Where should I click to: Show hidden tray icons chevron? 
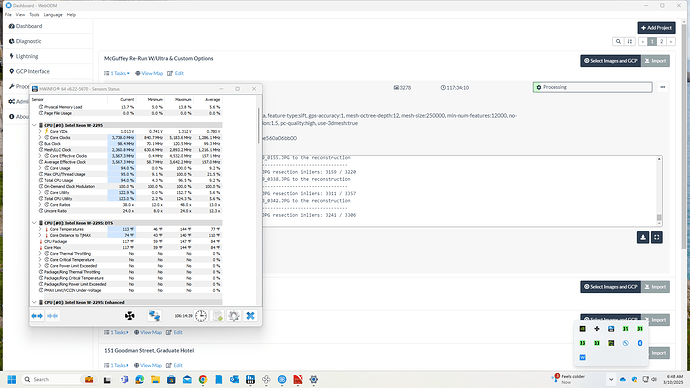pos(611,379)
